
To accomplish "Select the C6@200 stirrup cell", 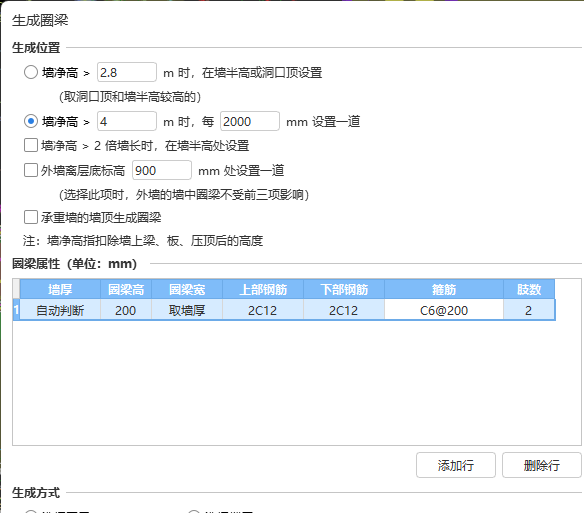I will tap(444, 310).
